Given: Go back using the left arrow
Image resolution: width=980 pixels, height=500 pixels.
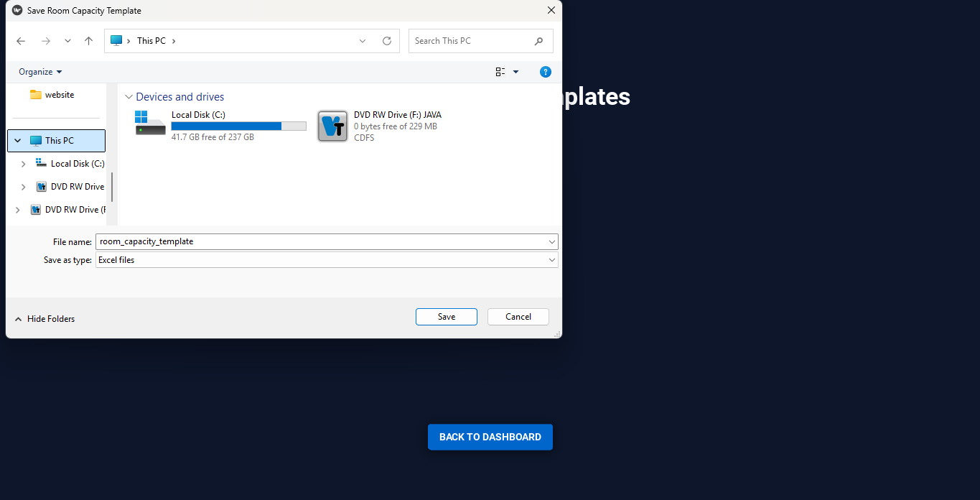Looking at the screenshot, I should (x=21, y=41).
